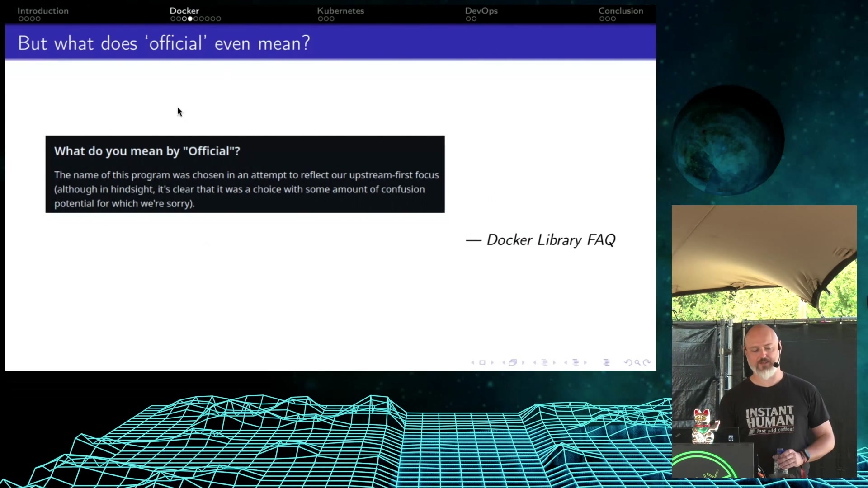Image resolution: width=868 pixels, height=488 pixels.
Task: Click previous frame arrow before stacked-frames icon
Action: tap(504, 362)
